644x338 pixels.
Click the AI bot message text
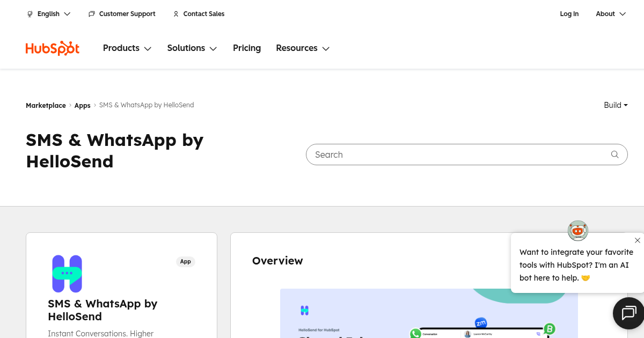click(576, 265)
